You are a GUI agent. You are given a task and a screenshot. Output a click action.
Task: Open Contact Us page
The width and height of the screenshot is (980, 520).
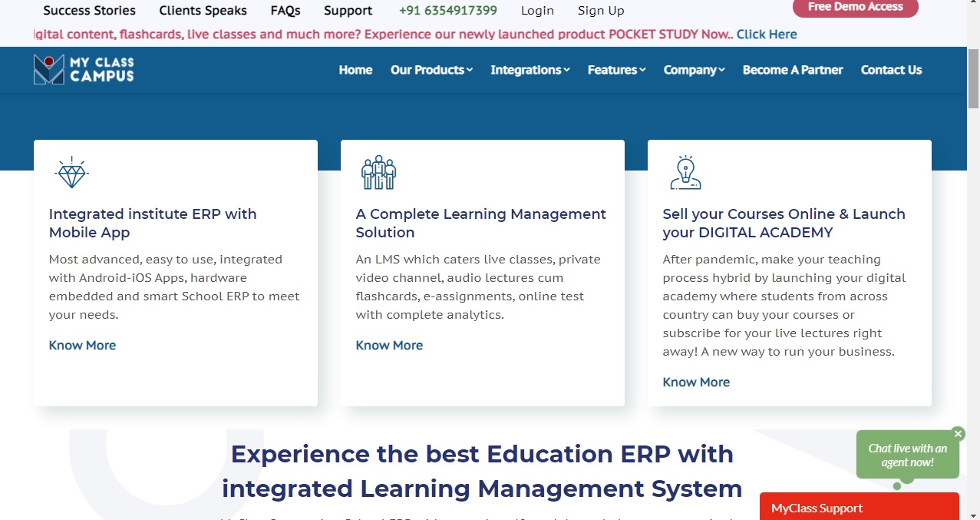point(891,70)
